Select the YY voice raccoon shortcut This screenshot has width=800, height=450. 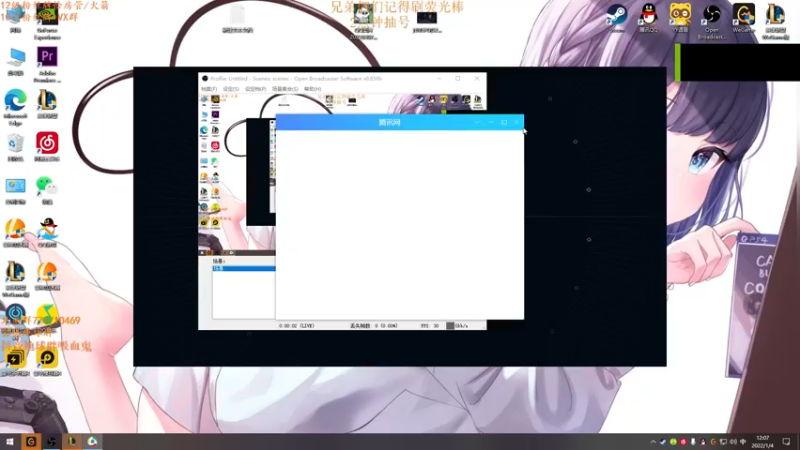[x=680, y=16]
